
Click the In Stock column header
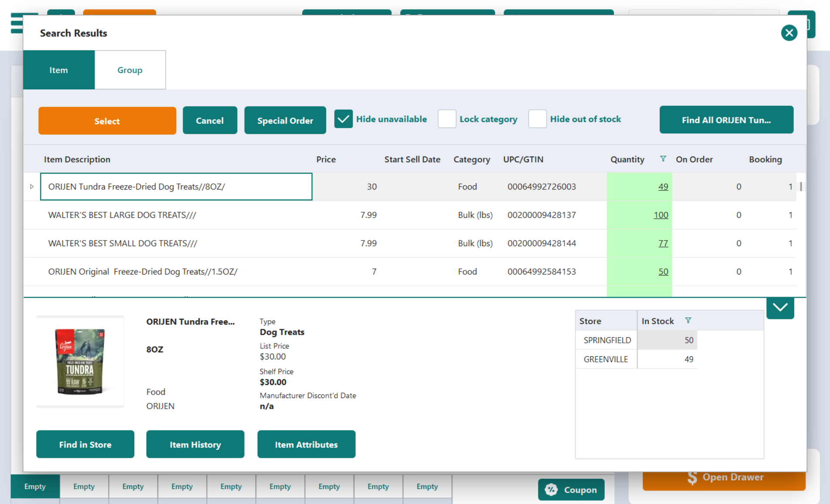click(x=658, y=321)
